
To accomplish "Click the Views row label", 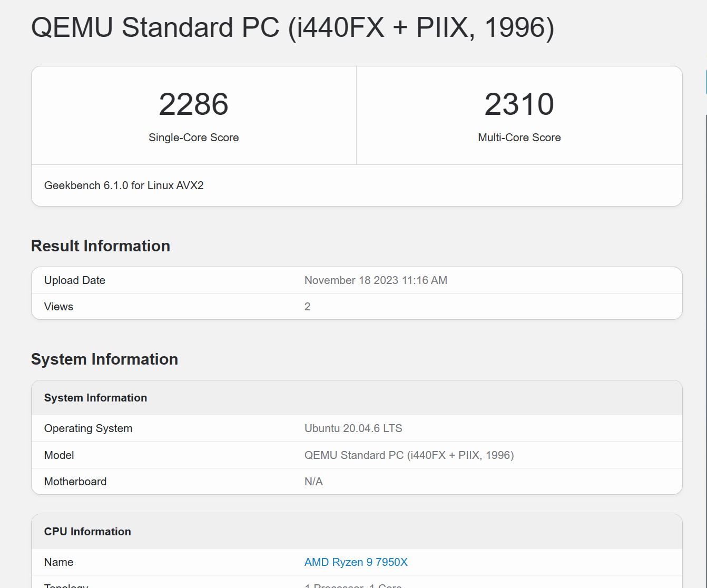I will click(x=58, y=307).
